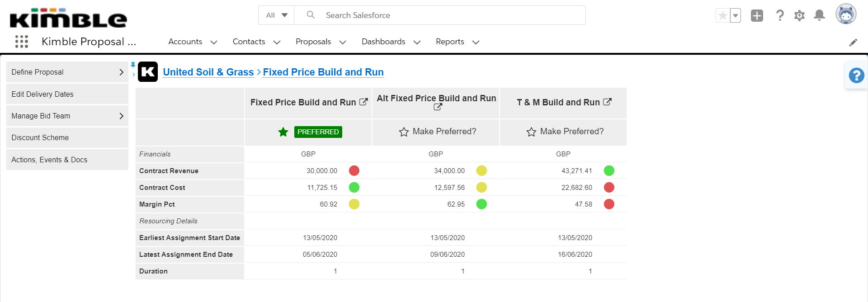The height and width of the screenshot is (302, 868).
Task: Click the Latest Assignment End Date label
Action: click(x=186, y=255)
